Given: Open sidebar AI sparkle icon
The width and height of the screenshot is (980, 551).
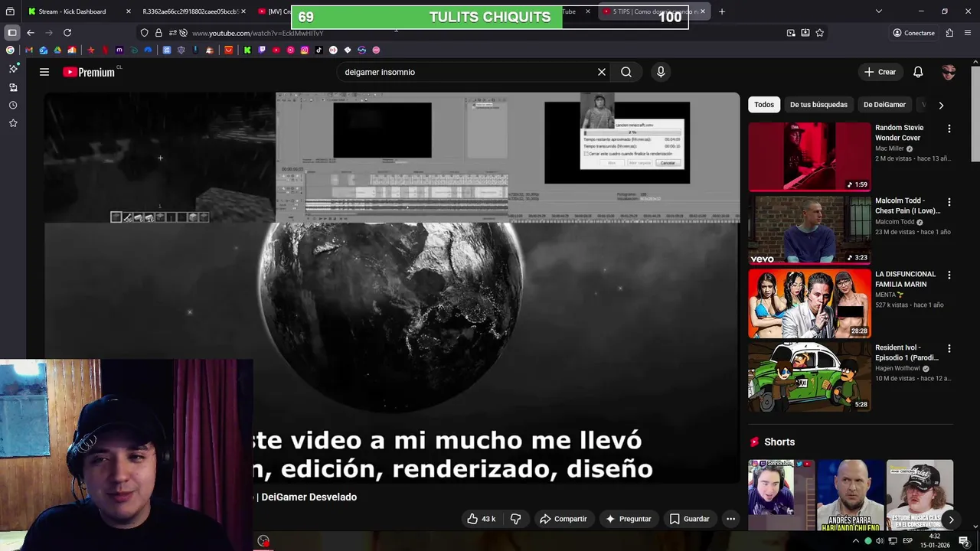Looking at the screenshot, I should 13,69.
